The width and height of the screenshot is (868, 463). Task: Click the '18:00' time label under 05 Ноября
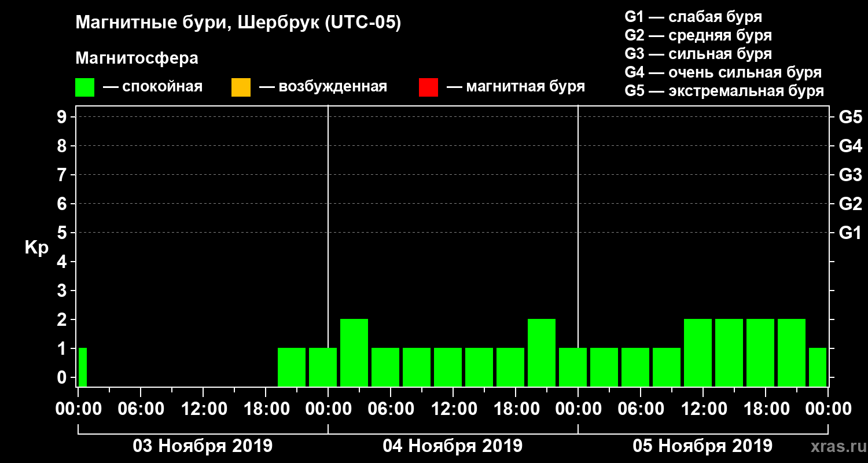766,409
